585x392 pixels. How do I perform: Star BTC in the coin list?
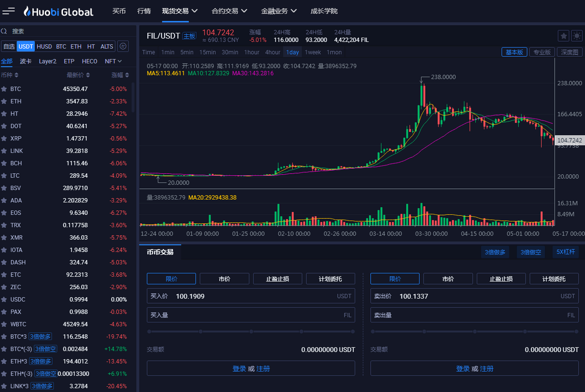(x=4, y=89)
